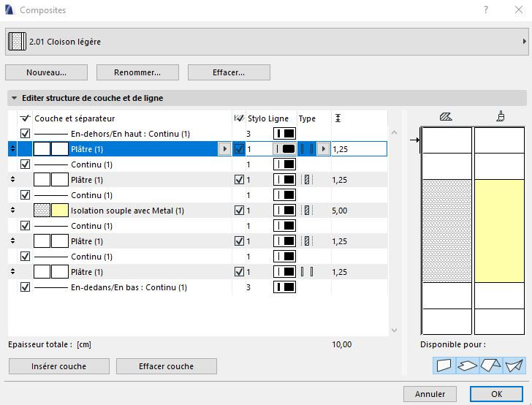Click the thickness column header icon
This screenshot has width=532, height=405.
tap(338, 118)
